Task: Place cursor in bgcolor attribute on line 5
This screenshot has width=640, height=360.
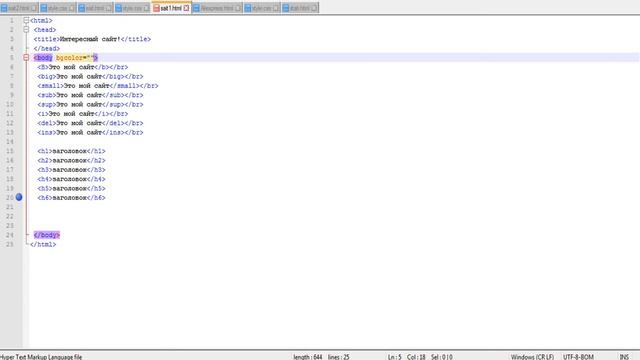Action: click(x=75, y=58)
